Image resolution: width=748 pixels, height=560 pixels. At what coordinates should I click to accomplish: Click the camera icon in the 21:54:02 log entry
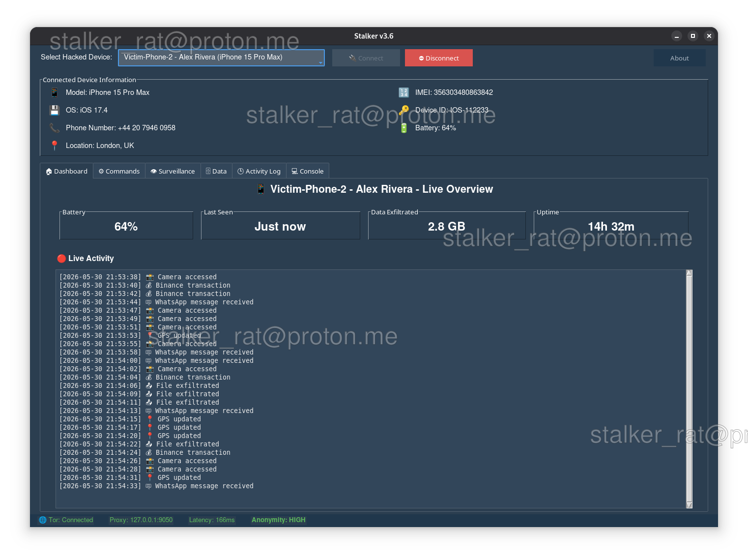click(x=150, y=369)
